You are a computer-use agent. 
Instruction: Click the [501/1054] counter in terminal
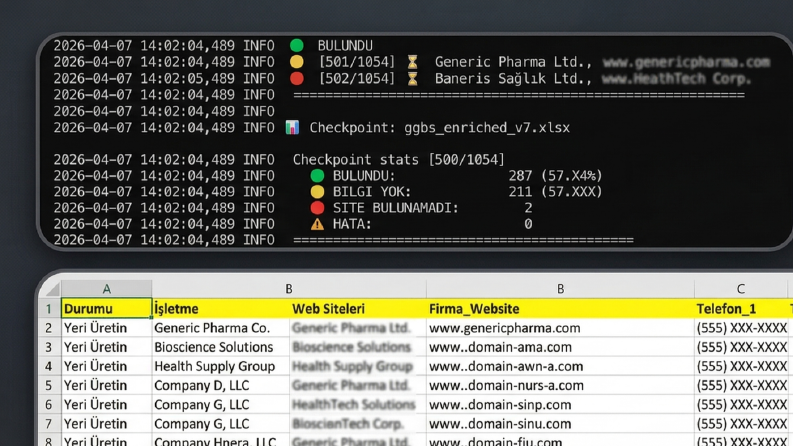click(357, 62)
